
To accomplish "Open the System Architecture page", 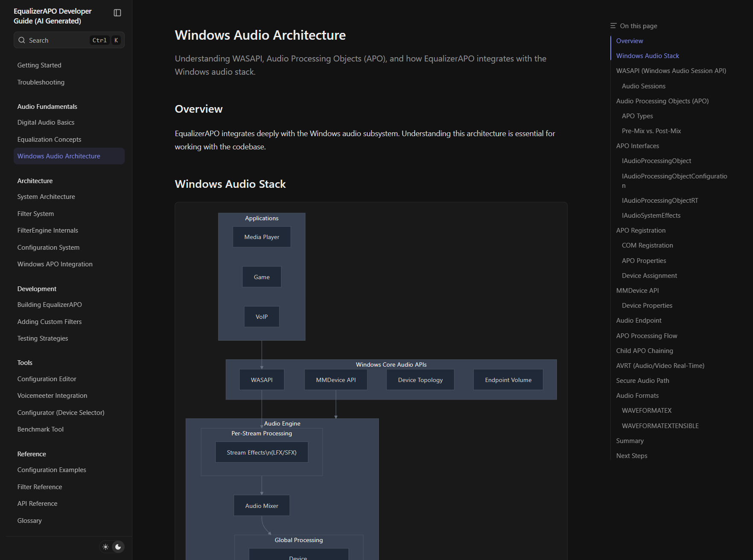I will click(46, 196).
